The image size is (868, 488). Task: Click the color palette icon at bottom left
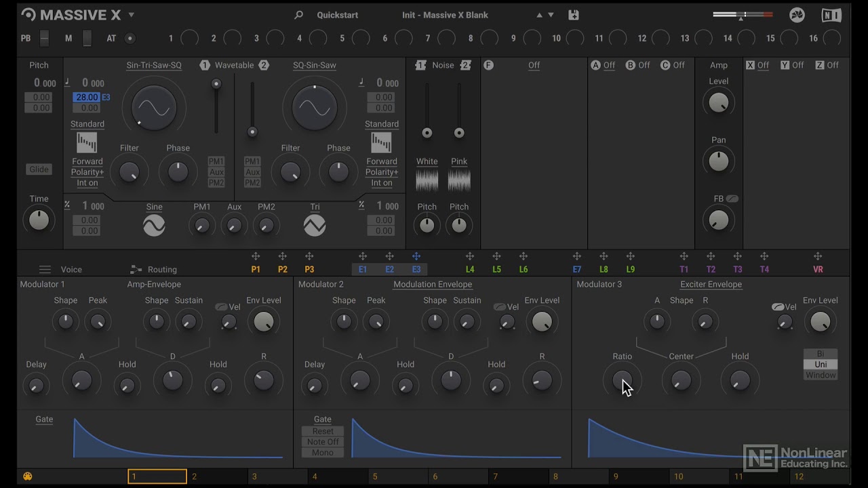click(x=28, y=476)
